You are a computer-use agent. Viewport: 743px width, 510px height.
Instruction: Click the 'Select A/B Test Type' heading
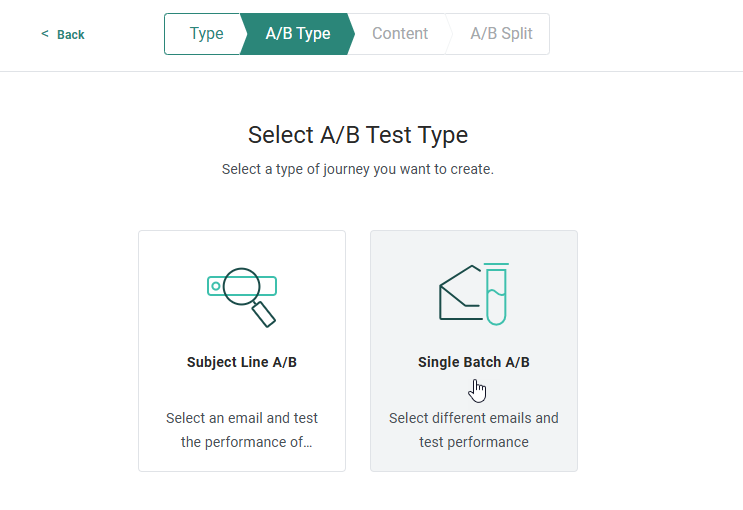tap(357, 135)
